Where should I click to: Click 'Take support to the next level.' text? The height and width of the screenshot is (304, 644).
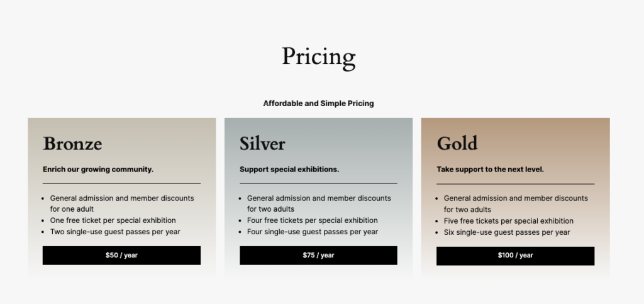pyautogui.click(x=490, y=169)
